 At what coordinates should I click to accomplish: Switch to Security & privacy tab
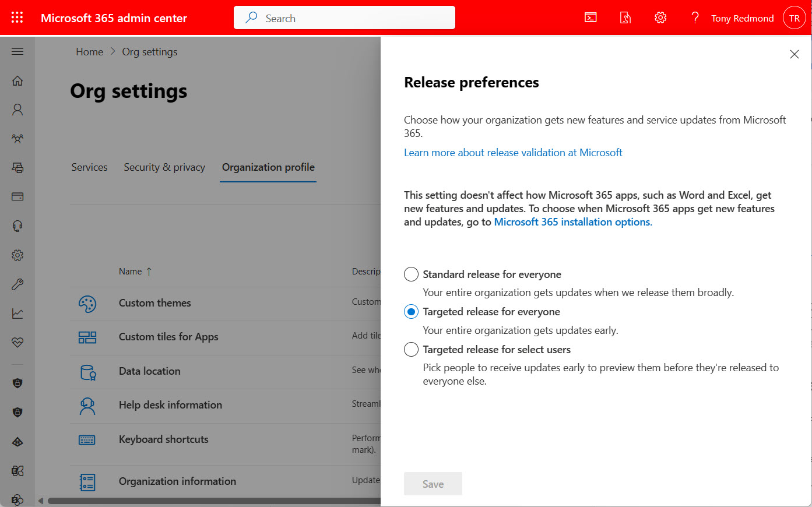coord(164,167)
